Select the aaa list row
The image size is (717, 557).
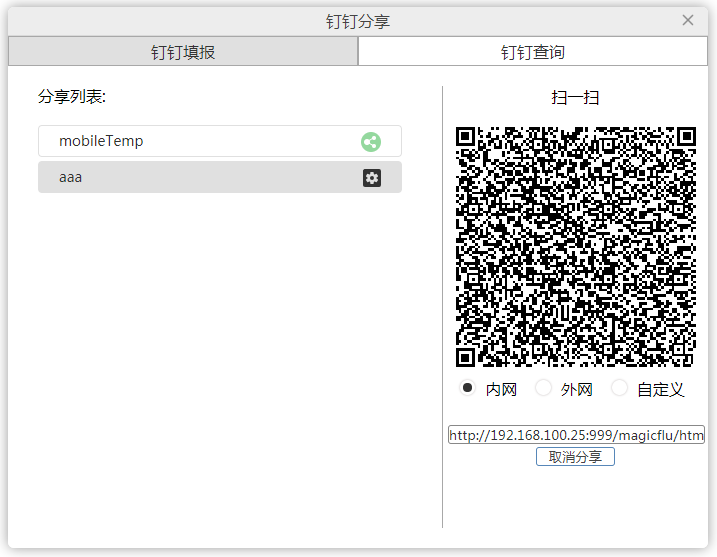pyautogui.click(x=220, y=177)
